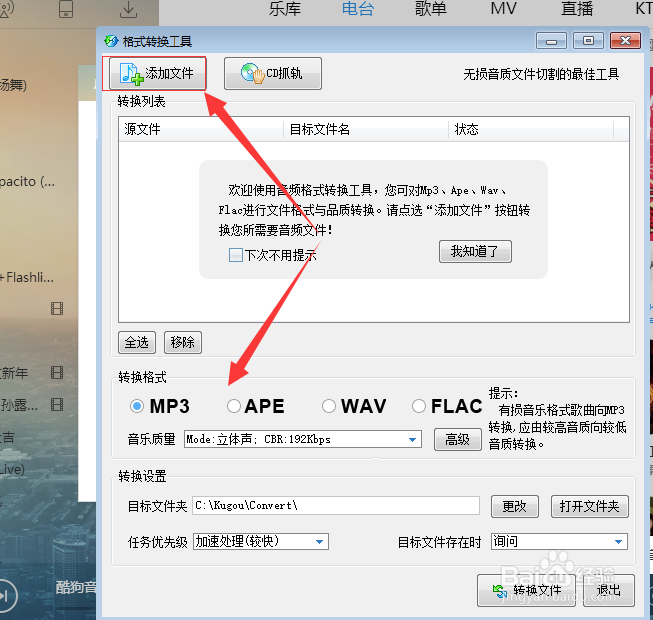The height and width of the screenshot is (620, 653).
Task: Open the 直播 tab in Kugou
Action: coord(577,9)
